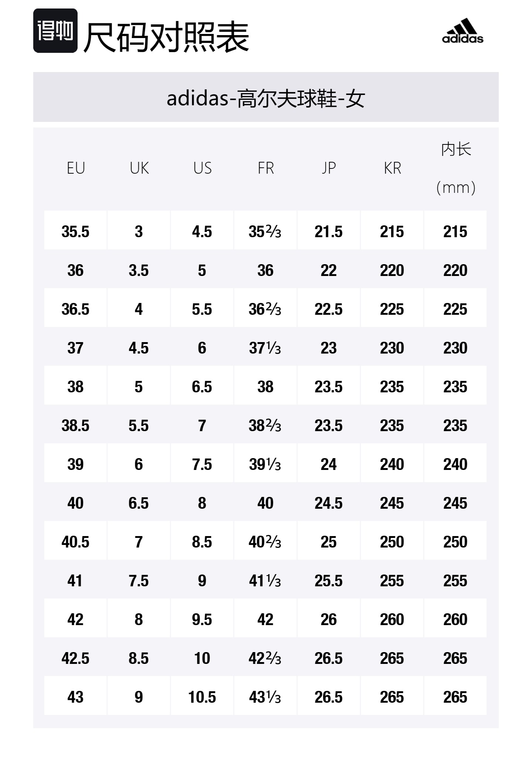
Task: Select the adidas-高尔夫球鞋-女 banner heading
Action: coord(266,98)
